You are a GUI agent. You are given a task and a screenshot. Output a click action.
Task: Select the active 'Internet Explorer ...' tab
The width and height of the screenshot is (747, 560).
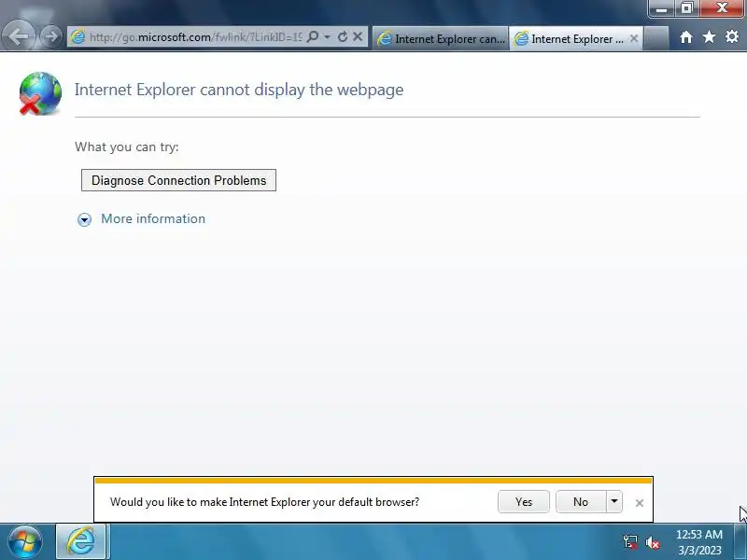click(575, 38)
